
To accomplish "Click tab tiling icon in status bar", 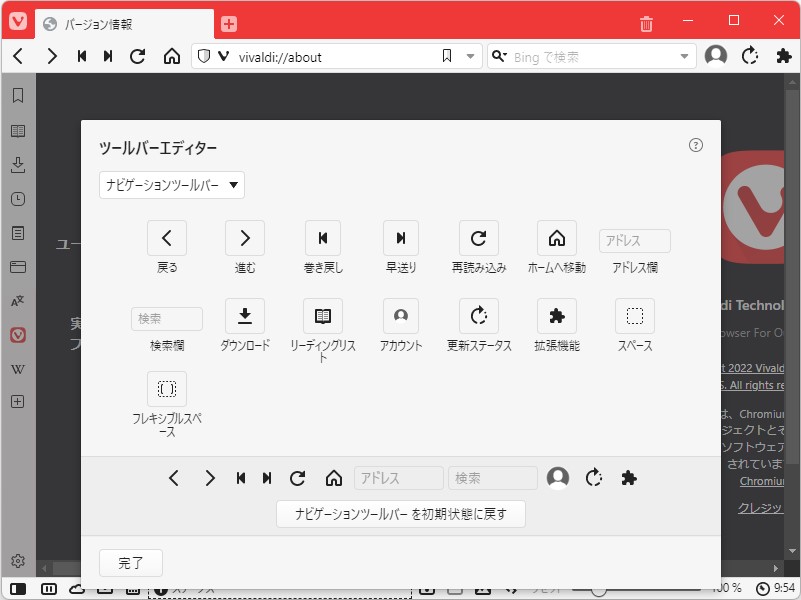I will [49, 589].
